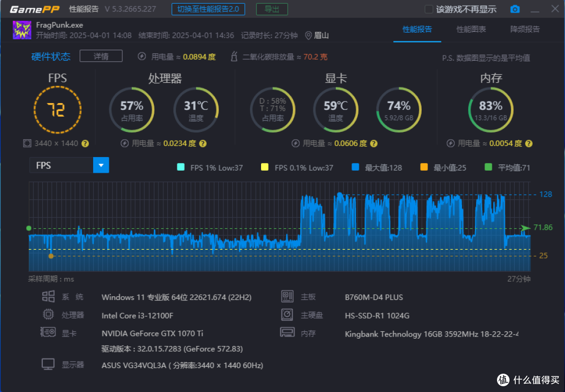Click the yellow FPS 0.1% Low legend swatch
The height and width of the screenshot is (392, 565).
tap(265, 167)
